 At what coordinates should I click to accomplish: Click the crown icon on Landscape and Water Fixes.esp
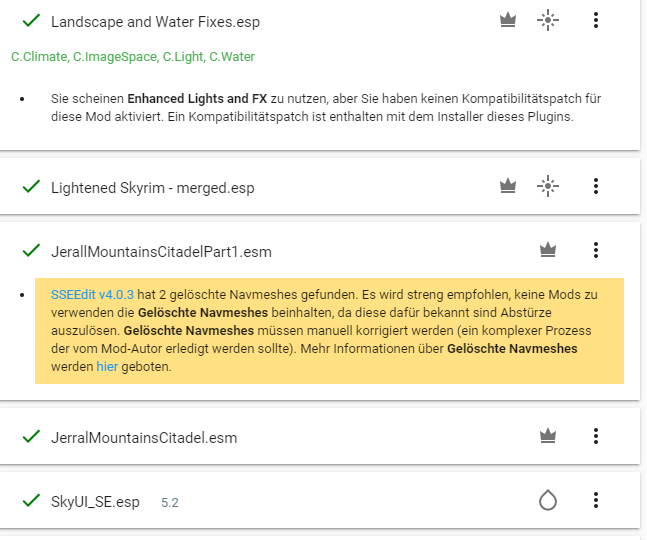click(x=508, y=20)
